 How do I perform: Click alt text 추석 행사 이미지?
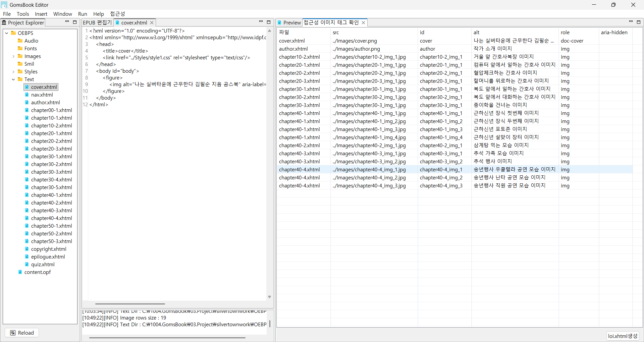tap(493, 161)
